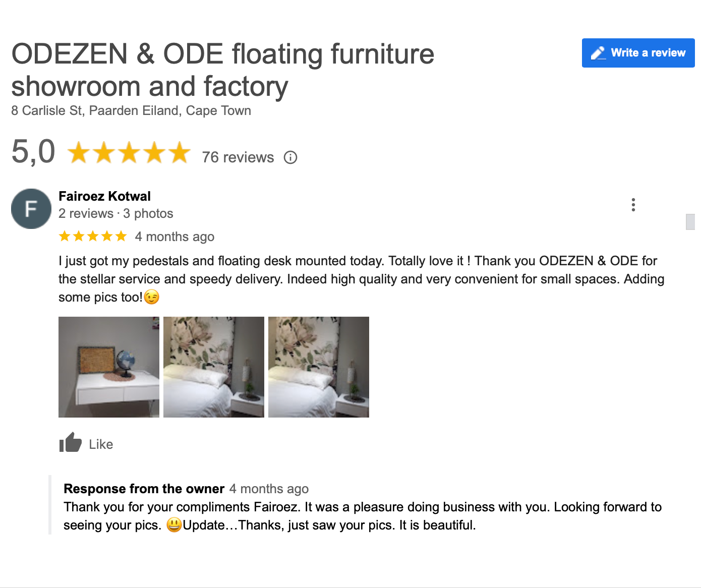The height and width of the screenshot is (588, 701).
Task: Click the 8 Carlisle St address line
Action: tap(131, 110)
